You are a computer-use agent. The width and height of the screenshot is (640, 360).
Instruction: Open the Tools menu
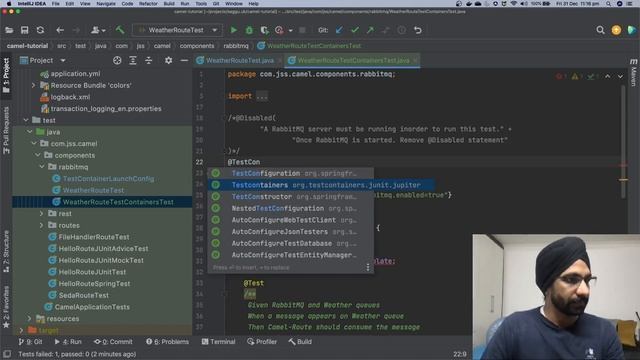pyautogui.click(x=201, y=4)
